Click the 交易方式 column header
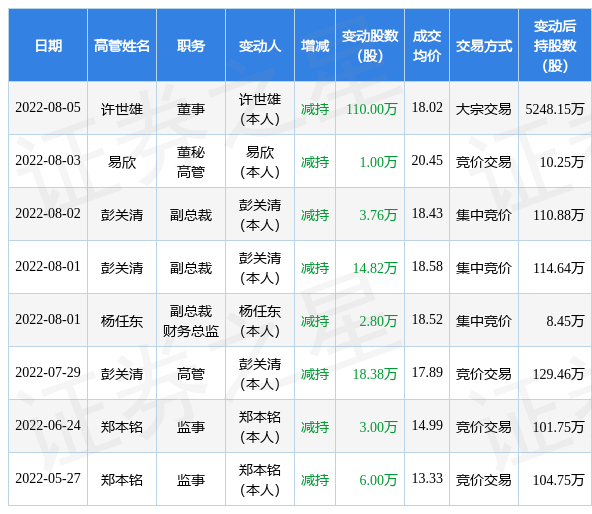This screenshot has height=514, width=592. (x=484, y=46)
